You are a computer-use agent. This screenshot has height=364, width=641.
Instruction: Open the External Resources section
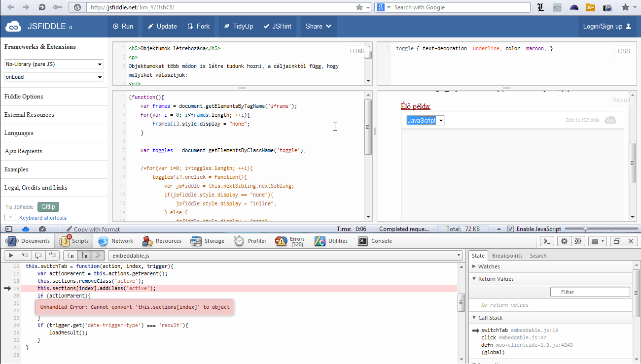tap(54, 115)
